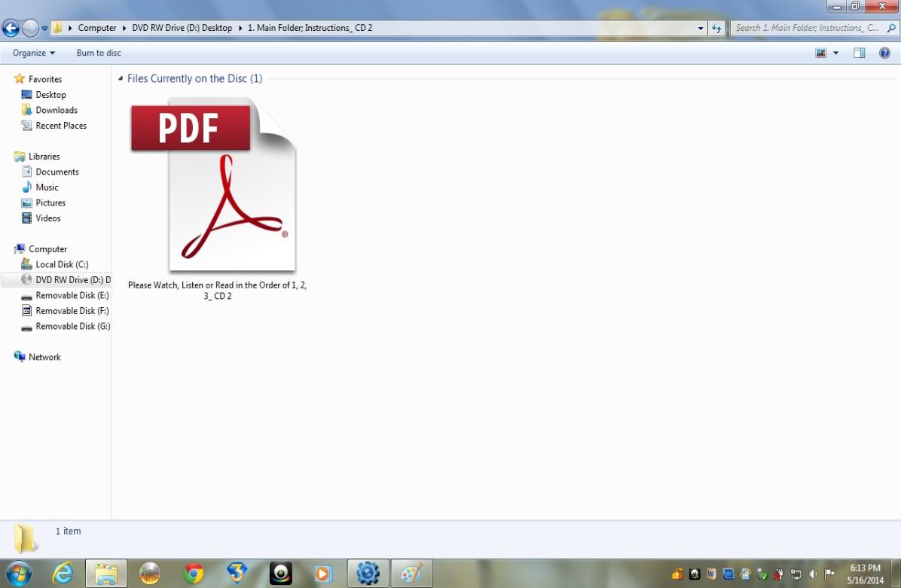Image resolution: width=901 pixels, height=588 pixels.
Task: Select Computer in the navigation pane
Action: coord(47,249)
